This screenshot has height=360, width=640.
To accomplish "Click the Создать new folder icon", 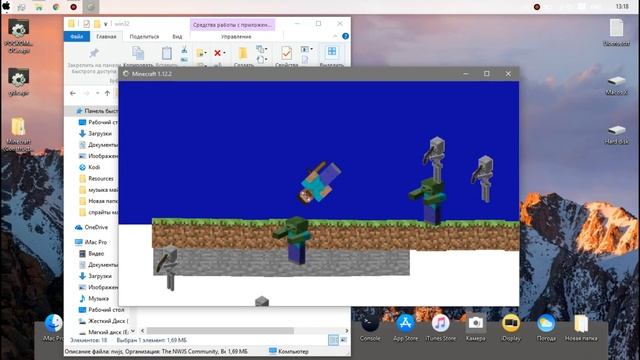I will [x=243, y=53].
